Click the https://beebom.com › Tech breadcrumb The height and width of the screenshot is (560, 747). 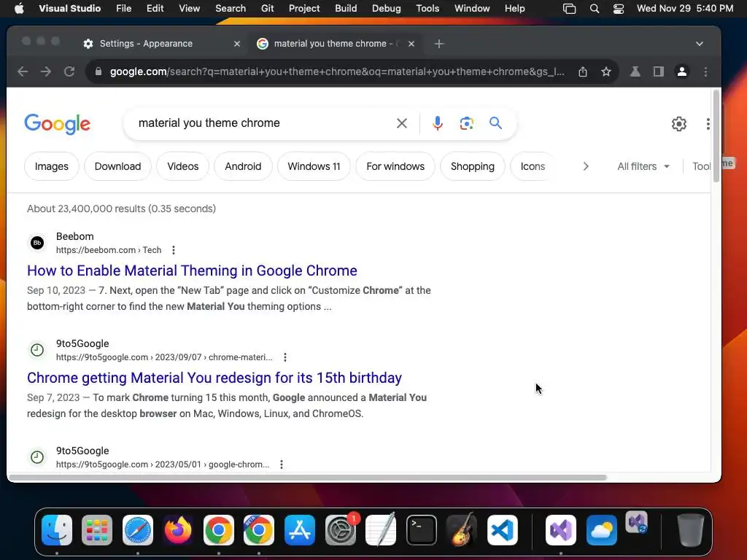point(109,250)
